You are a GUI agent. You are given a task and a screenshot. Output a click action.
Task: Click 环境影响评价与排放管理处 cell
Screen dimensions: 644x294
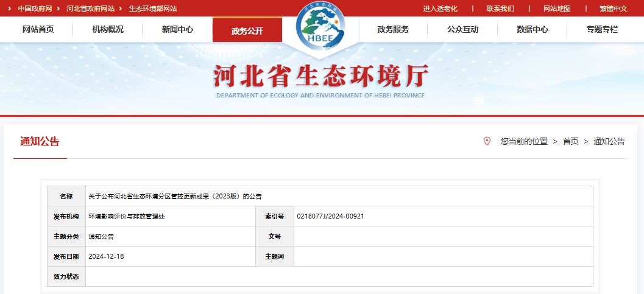pos(127,216)
